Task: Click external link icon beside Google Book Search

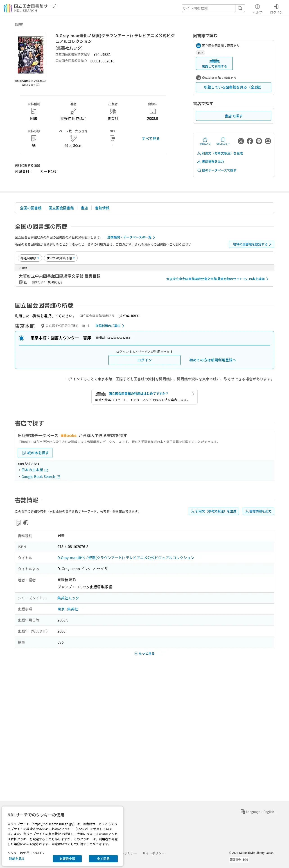Action: click(58, 477)
